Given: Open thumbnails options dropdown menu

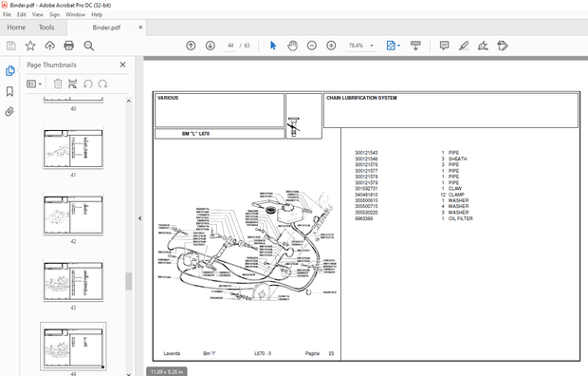Looking at the screenshot, I should tap(34, 84).
